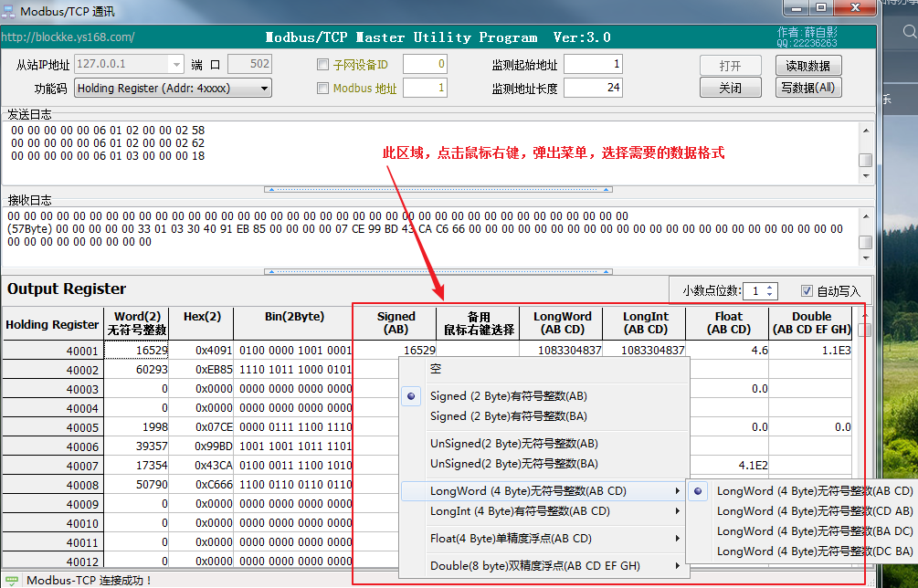Toggle the Modbus 地址 checkbox
918x588 pixels.
click(x=322, y=89)
